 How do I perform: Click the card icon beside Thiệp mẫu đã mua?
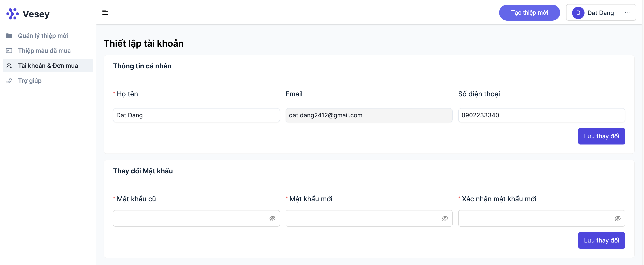tap(9, 51)
